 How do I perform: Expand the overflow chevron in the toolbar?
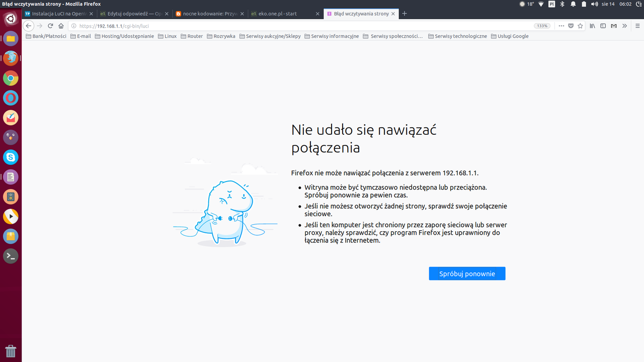point(624,26)
